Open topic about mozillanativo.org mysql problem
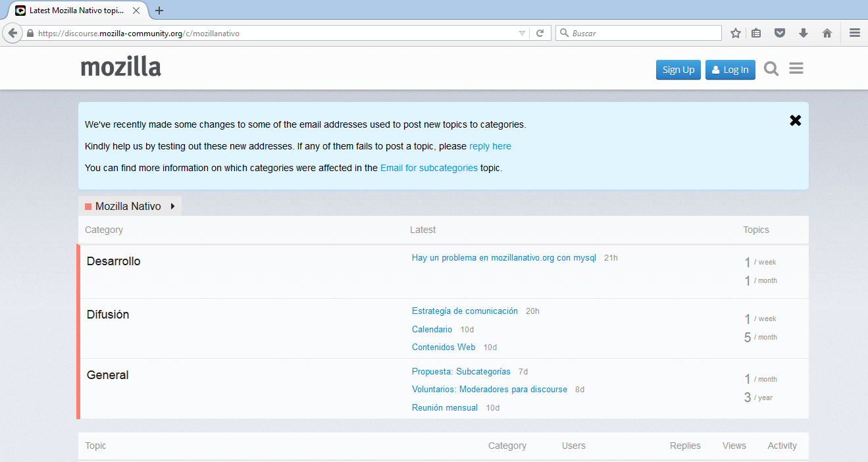The height and width of the screenshot is (462, 868). (504, 258)
